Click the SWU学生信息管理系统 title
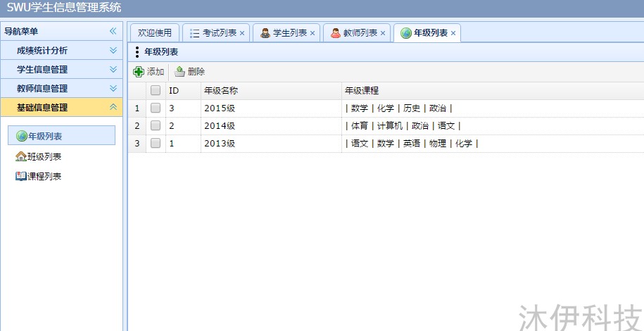The width and height of the screenshot is (644, 331). coord(64,7)
